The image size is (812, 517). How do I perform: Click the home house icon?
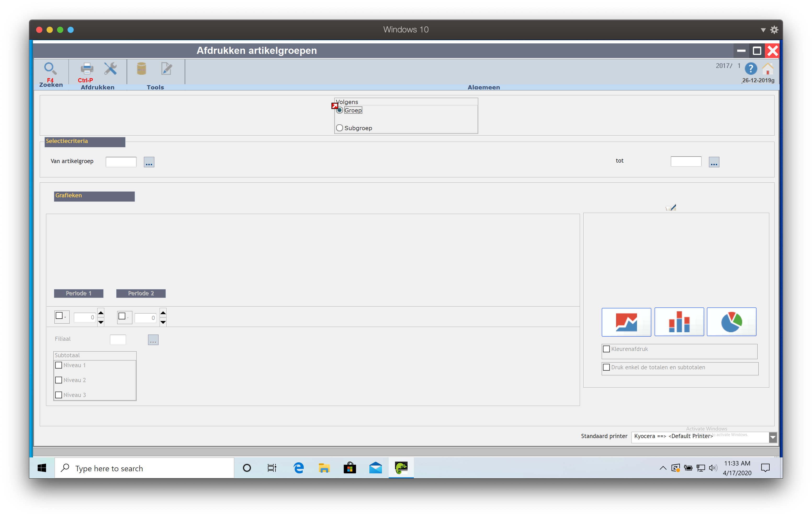[x=768, y=69]
